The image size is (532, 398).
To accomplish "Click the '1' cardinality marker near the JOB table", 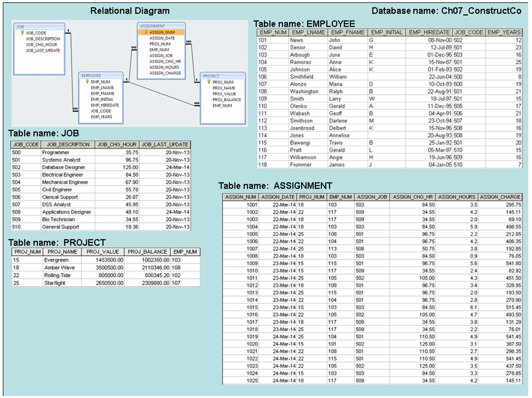I will (x=68, y=29).
